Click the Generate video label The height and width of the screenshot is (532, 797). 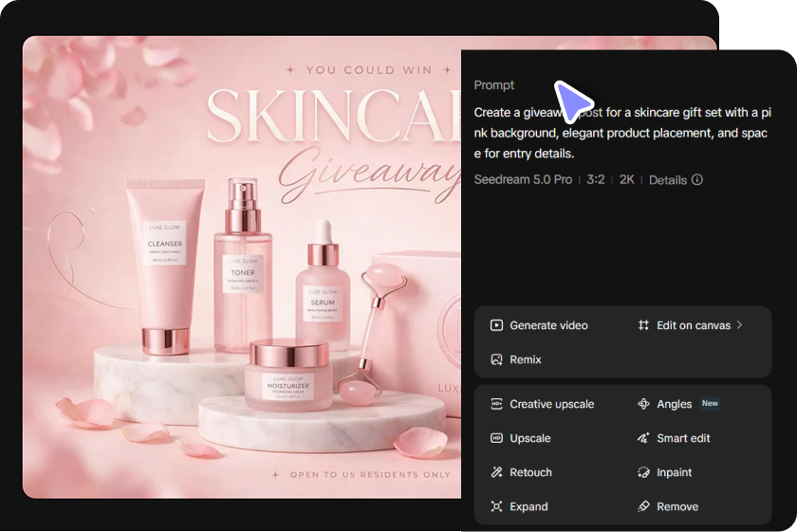click(548, 325)
